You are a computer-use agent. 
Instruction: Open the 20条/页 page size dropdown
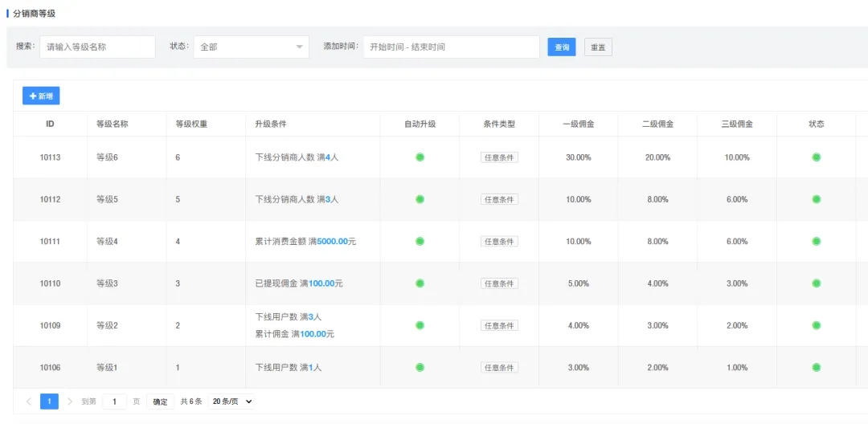coord(231,402)
